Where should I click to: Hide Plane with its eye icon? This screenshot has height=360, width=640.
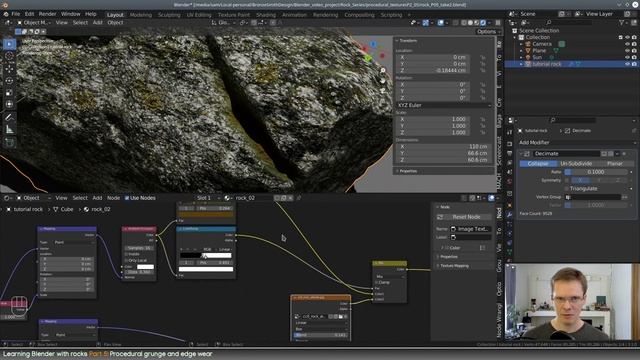point(627,51)
